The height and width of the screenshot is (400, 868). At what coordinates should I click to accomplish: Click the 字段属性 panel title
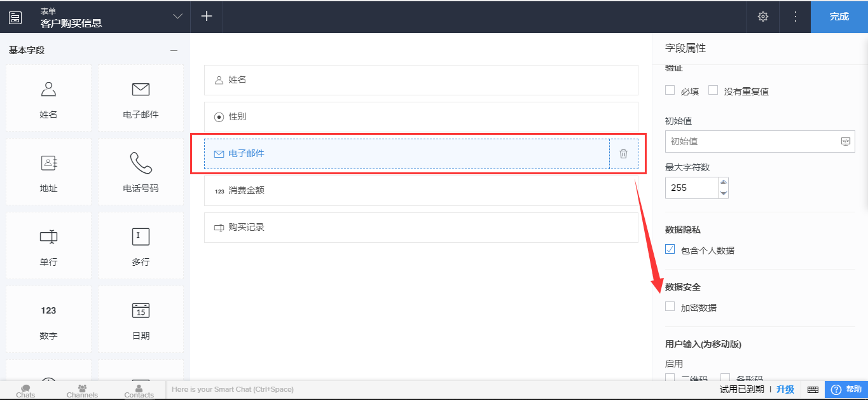coord(685,48)
